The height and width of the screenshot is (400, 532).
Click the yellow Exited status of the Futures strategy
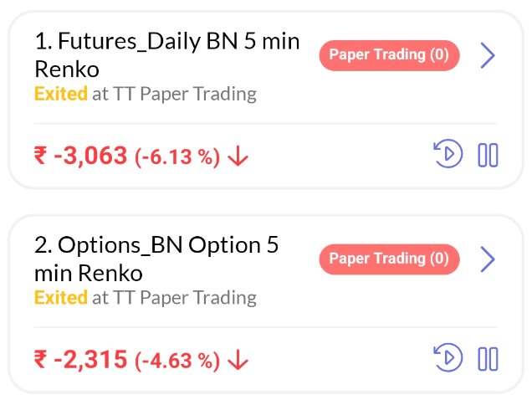(61, 93)
